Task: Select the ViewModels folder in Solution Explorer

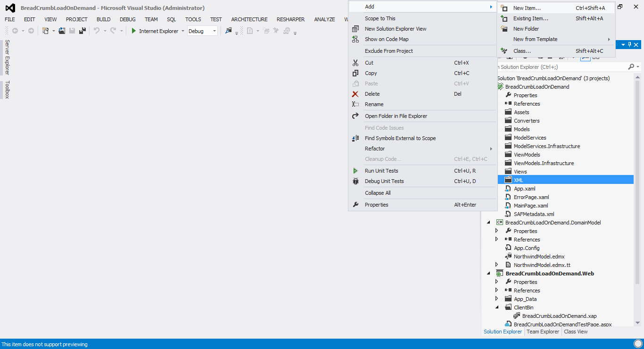Action: pyautogui.click(x=527, y=155)
